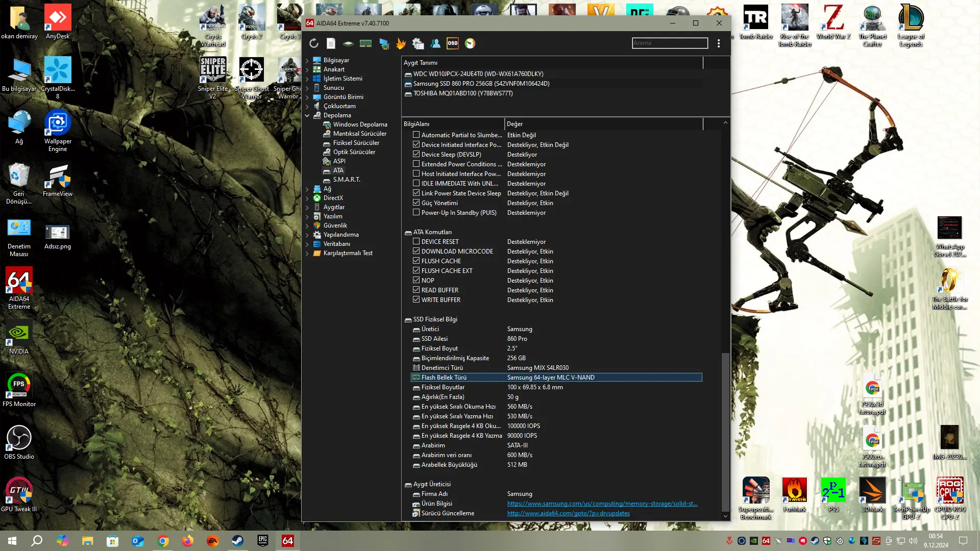Expand the Yazılım tree node
This screenshot has width=980, height=551.
point(307,216)
